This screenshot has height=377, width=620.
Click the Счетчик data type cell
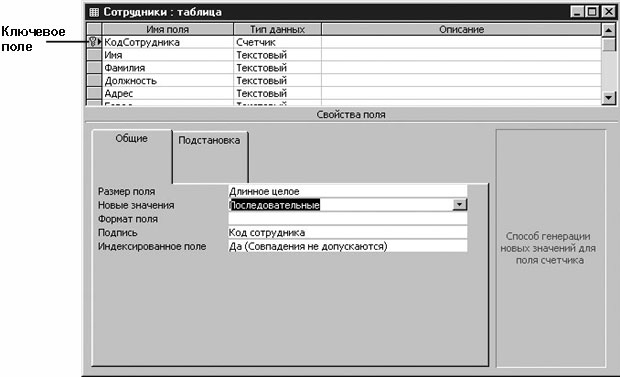[277, 42]
